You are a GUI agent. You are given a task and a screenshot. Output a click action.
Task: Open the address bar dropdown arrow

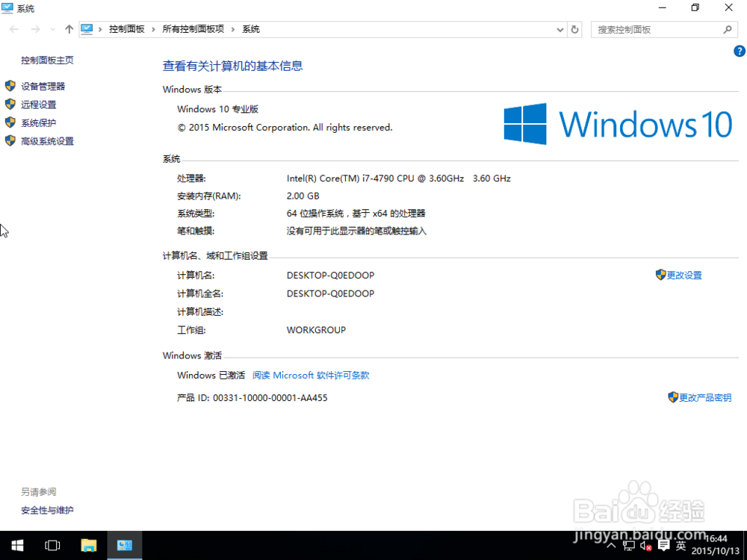pos(559,29)
